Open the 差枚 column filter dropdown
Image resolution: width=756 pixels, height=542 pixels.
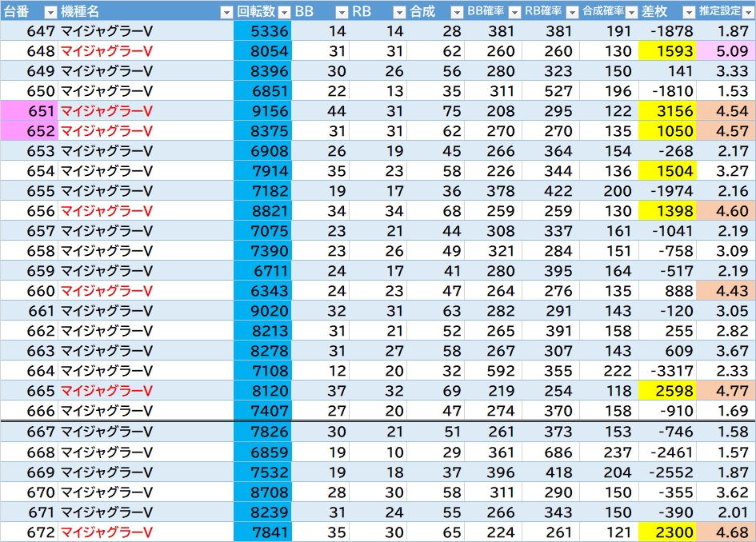pyautogui.click(x=689, y=12)
